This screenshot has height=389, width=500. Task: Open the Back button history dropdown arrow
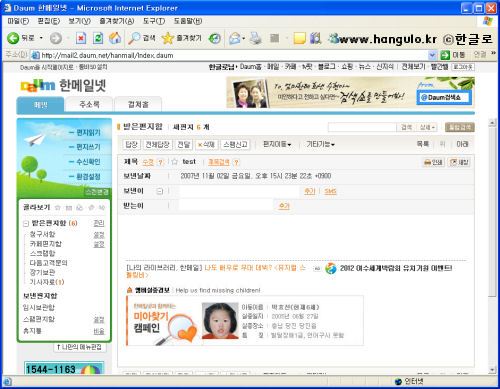click(41, 38)
